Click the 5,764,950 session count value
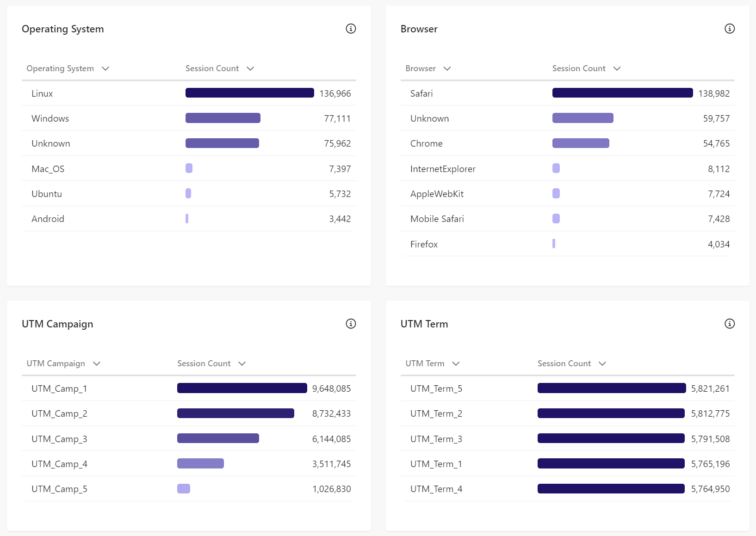The height and width of the screenshot is (536, 756). pyautogui.click(x=710, y=489)
